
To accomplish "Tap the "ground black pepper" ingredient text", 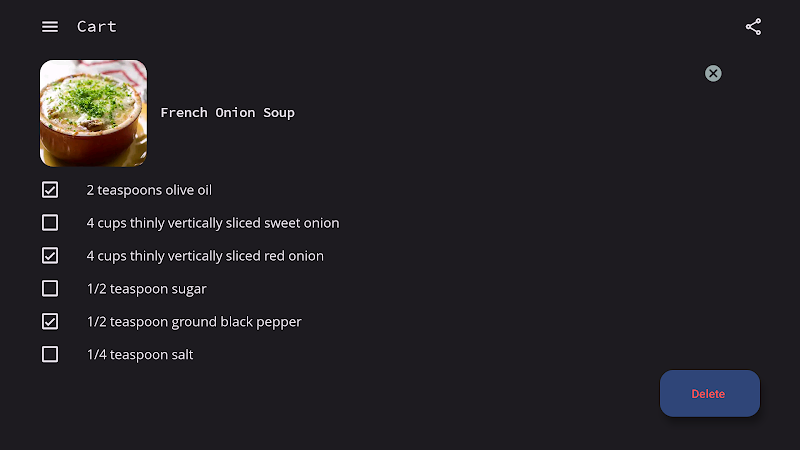I will point(194,322).
